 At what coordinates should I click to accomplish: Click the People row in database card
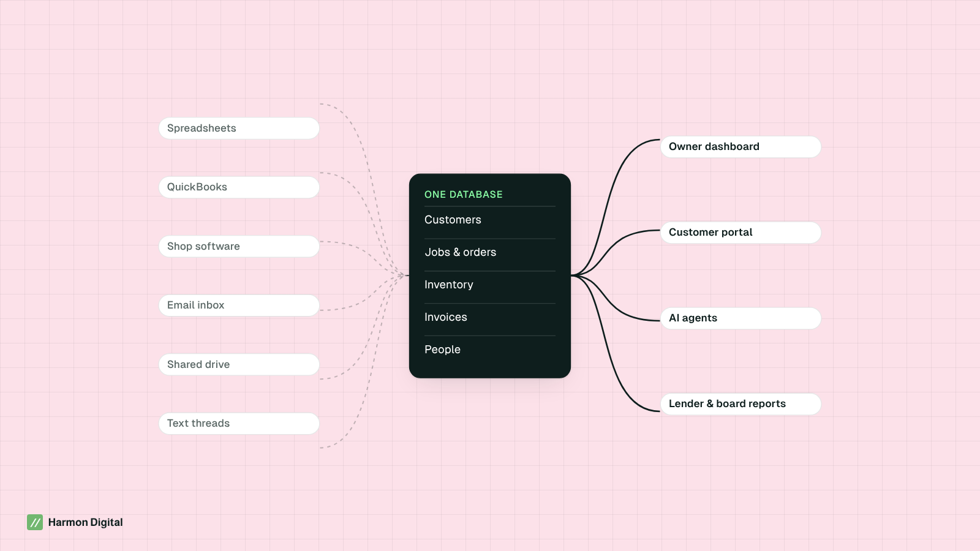click(x=490, y=350)
